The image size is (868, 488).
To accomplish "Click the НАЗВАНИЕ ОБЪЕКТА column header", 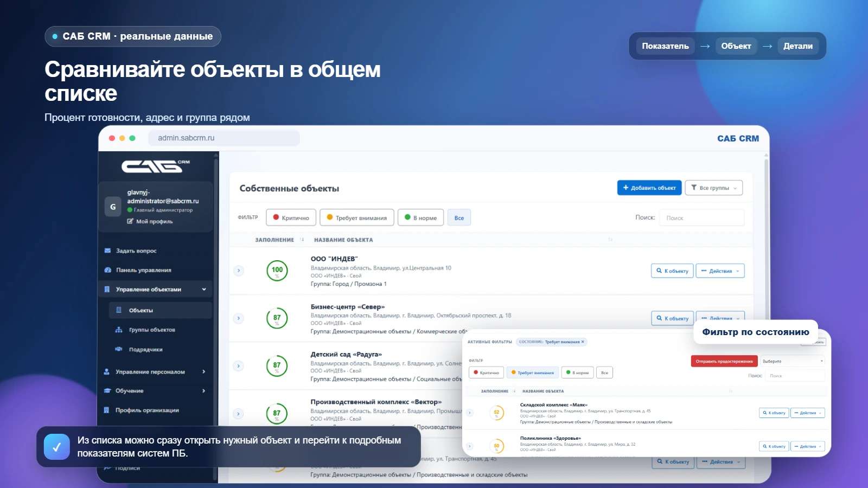I will pos(343,240).
